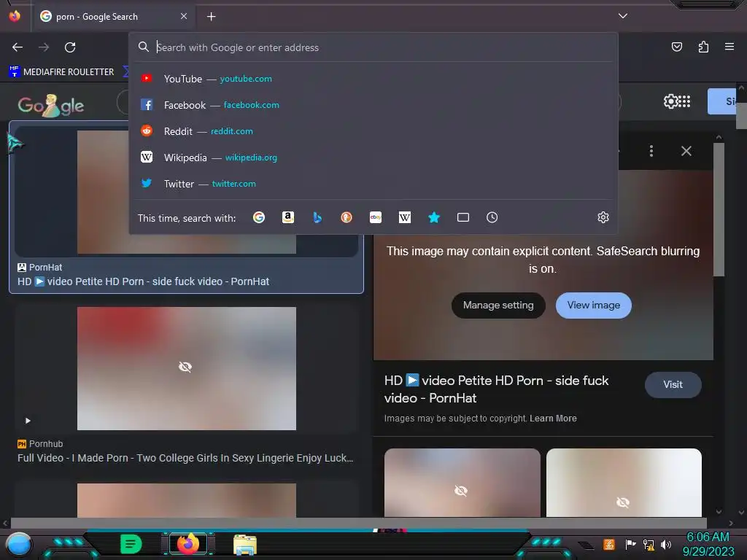Viewport: 747px width, 560px height.
Task: Click the Firefox taskbar icon
Action: pyautogui.click(x=188, y=544)
